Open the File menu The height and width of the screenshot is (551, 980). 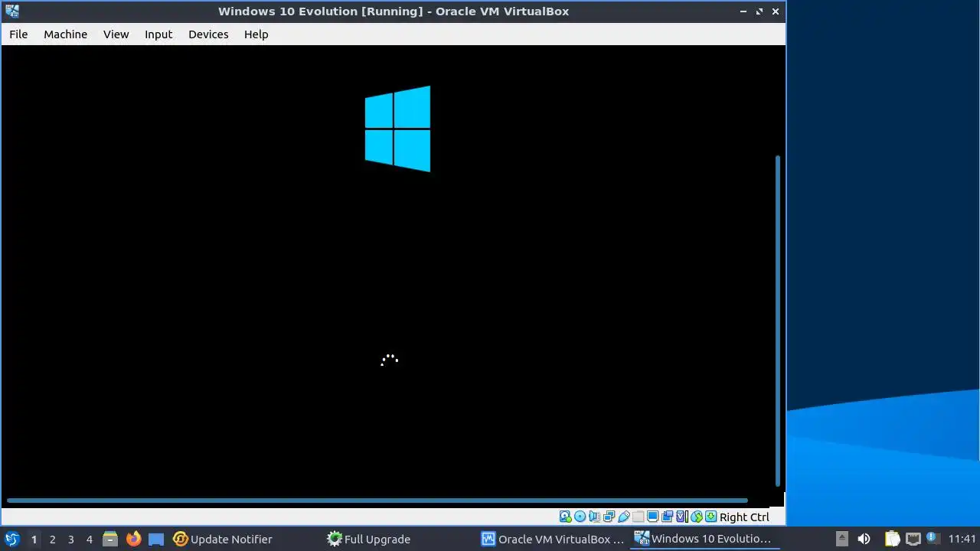pyautogui.click(x=18, y=34)
